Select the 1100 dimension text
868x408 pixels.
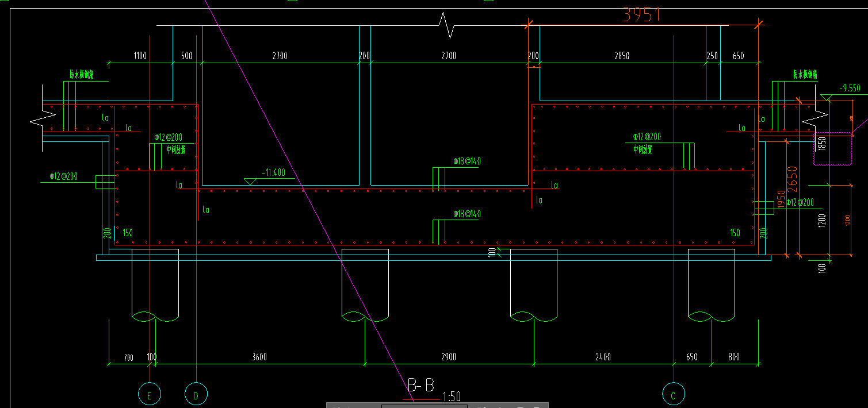point(140,56)
